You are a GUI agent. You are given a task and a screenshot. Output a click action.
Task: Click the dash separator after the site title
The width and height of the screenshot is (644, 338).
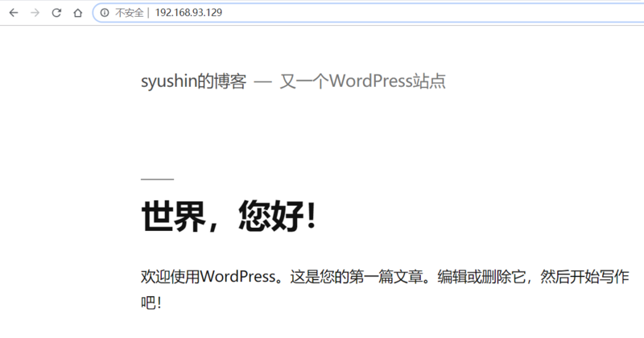pyautogui.click(x=262, y=81)
